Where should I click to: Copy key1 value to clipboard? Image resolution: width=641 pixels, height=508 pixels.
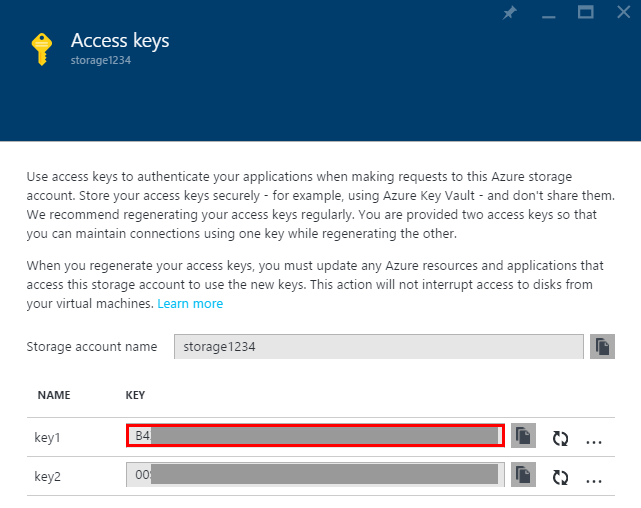tap(523, 436)
